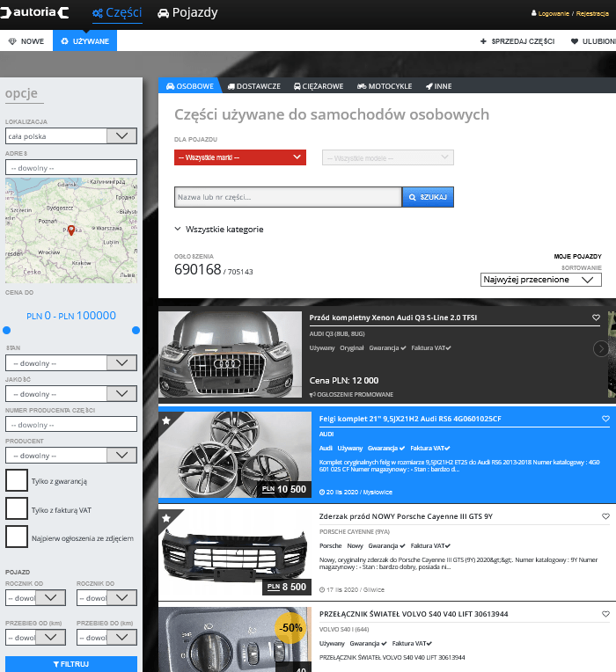
Task: Open listing PRZEŁĄCZNIK ŚWIATEŁ VOLVO S40
Action: click(414, 614)
